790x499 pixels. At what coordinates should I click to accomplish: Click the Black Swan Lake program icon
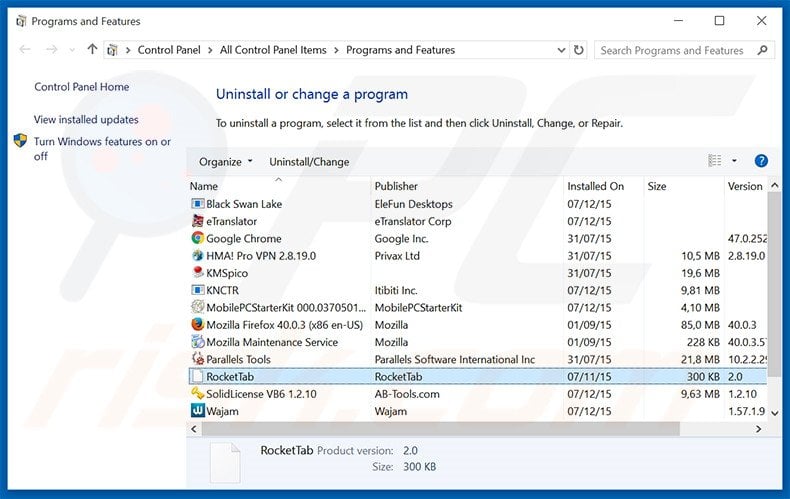point(198,204)
